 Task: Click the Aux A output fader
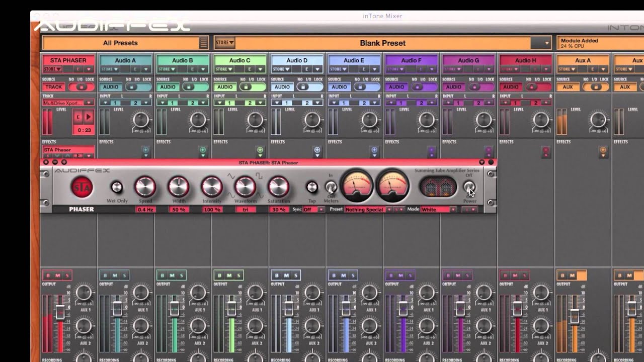pos(574,316)
